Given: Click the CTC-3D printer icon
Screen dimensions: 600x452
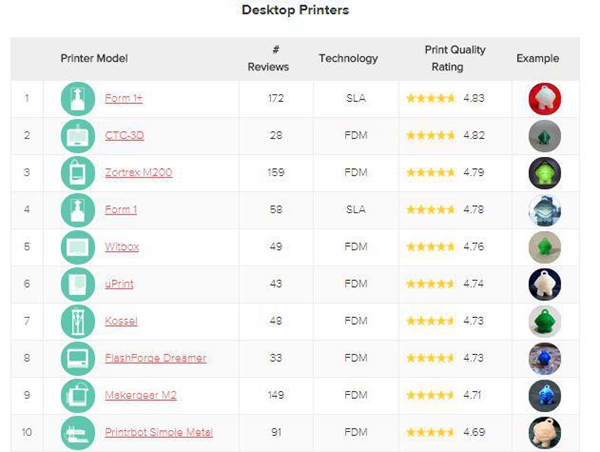Looking at the screenshot, I should tap(78, 136).
